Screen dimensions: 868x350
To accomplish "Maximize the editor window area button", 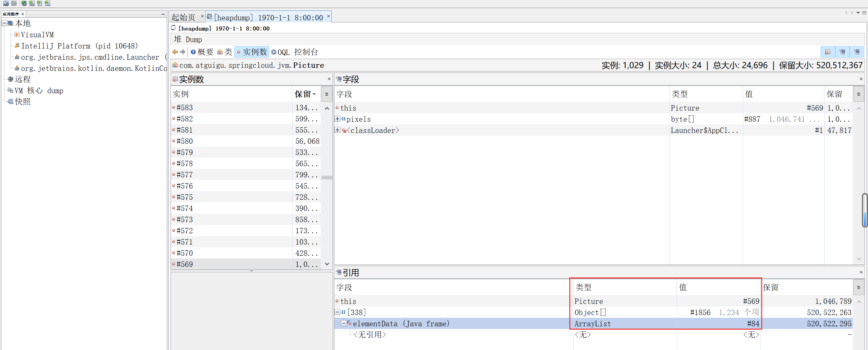I will point(864,13).
